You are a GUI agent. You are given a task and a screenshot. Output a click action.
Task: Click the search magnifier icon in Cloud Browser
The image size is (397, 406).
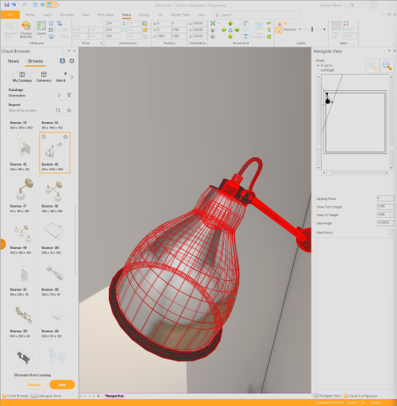pos(58,110)
